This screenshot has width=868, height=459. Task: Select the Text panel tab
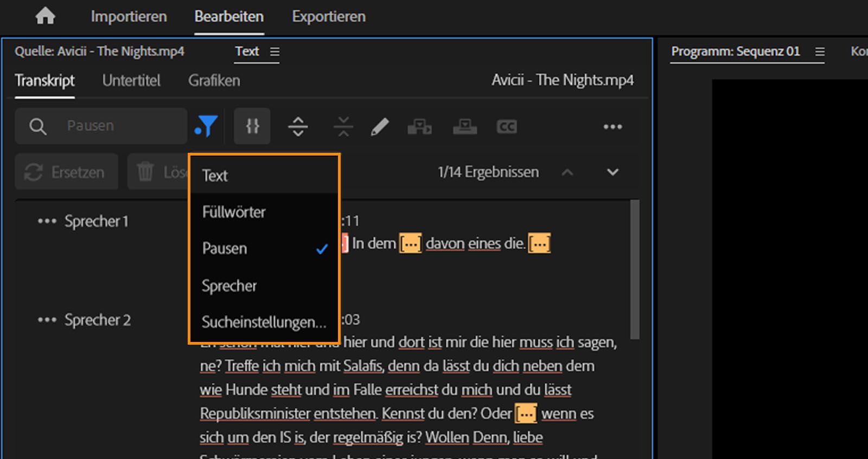247,51
